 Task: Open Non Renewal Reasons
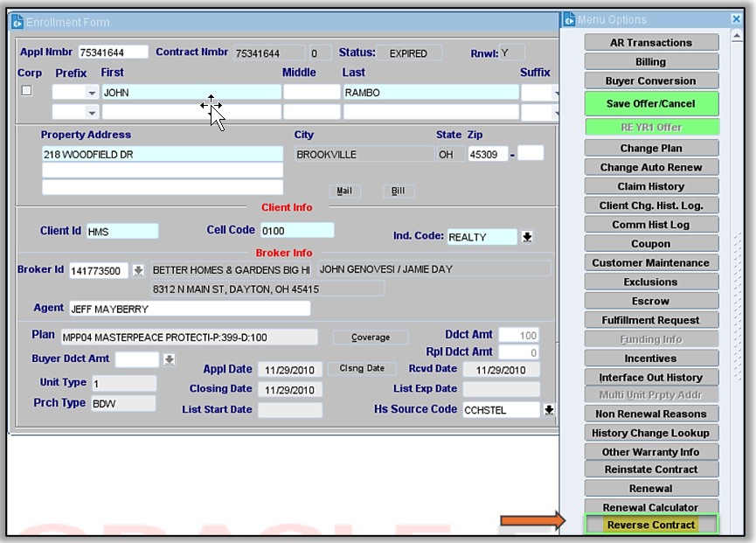pyautogui.click(x=651, y=414)
